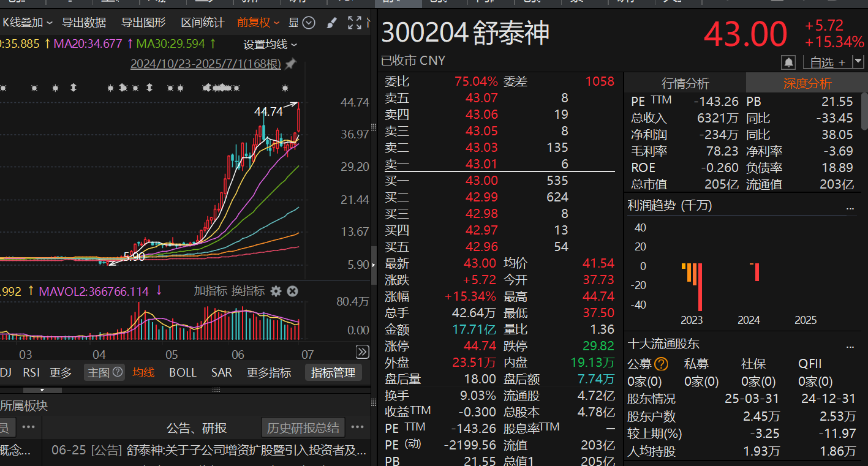Select the brush annotation tool in the chart toolbar
The width and height of the screenshot is (868, 466).
(331, 23)
